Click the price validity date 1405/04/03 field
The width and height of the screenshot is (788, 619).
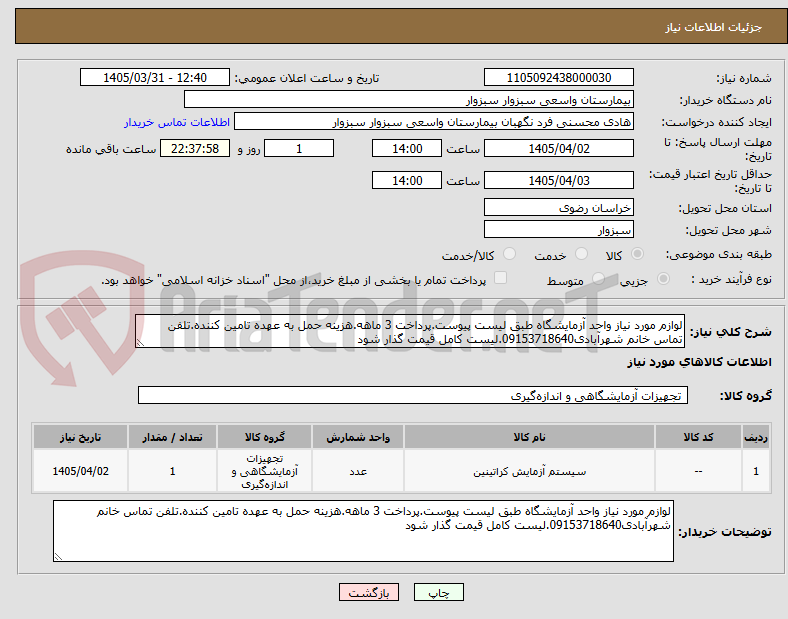(559, 180)
